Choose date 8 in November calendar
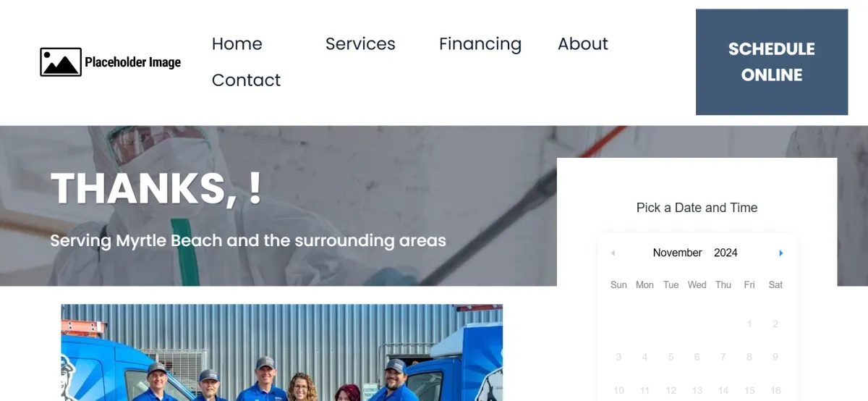 click(x=749, y=357)
